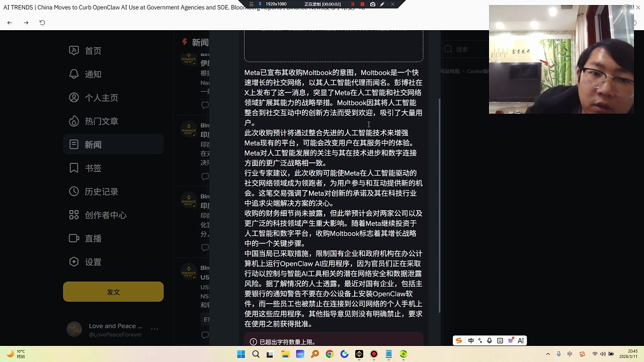
Task: Click the first Binance News avatar
Action: (x=189, y=58)
